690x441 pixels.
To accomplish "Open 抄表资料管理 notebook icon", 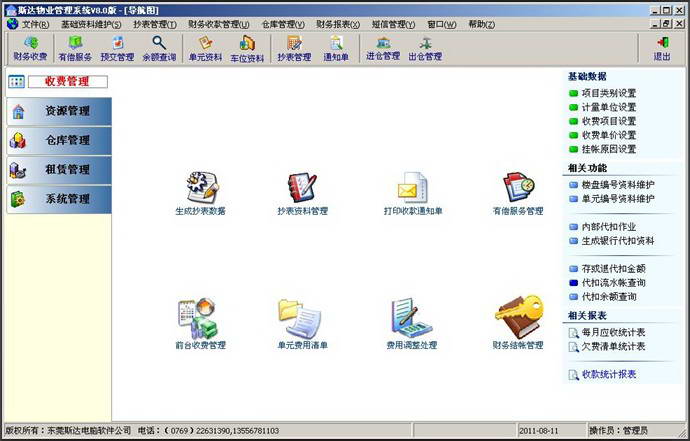I will [x=302, y=187].
